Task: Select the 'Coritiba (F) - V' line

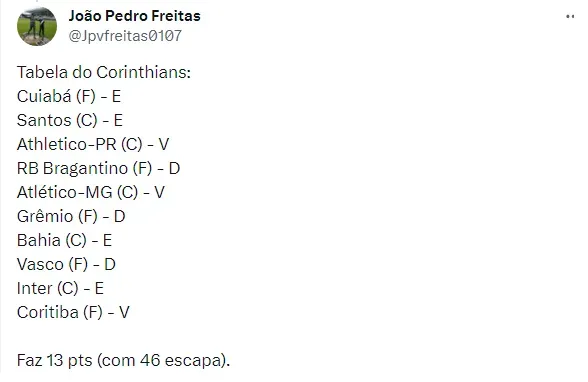Action: (73, 313)
